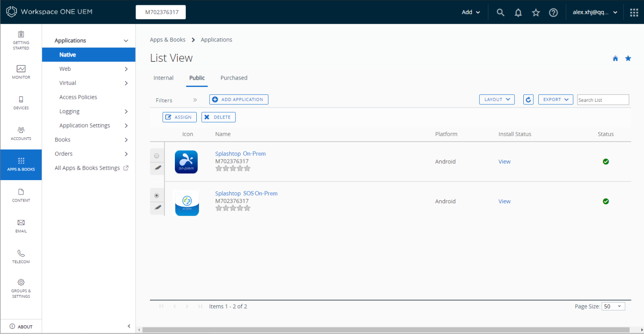The image size is (644, 334).
Task: Open the Devices section icon
Action: tap(21, 99)
